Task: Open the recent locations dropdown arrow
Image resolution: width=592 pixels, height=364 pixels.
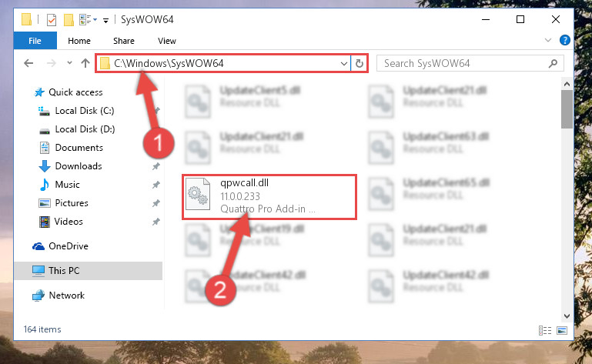Action: pos(69,62)
